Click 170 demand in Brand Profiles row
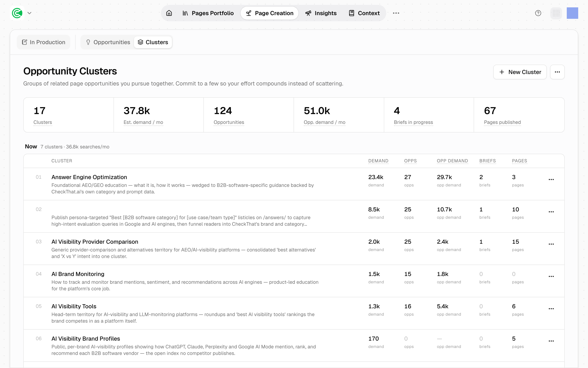Image resolution: width=588 pixels, height=368 pixels. coord(373,339)
